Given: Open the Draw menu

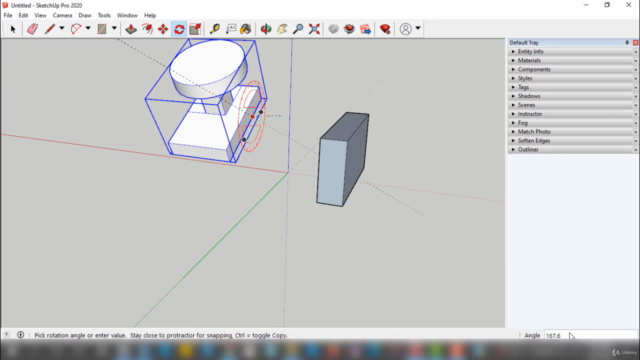Looking at the screenshot, I should tap(85, 16).
